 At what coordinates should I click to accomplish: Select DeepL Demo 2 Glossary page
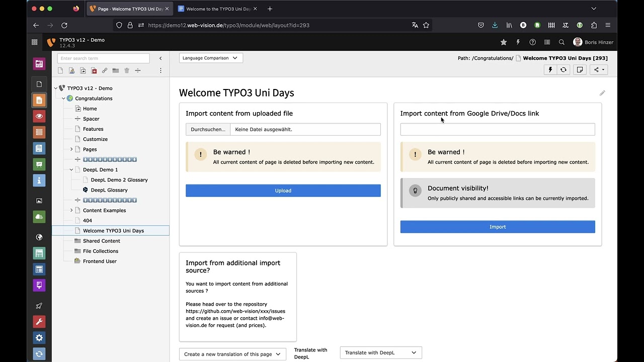(119, 180)
